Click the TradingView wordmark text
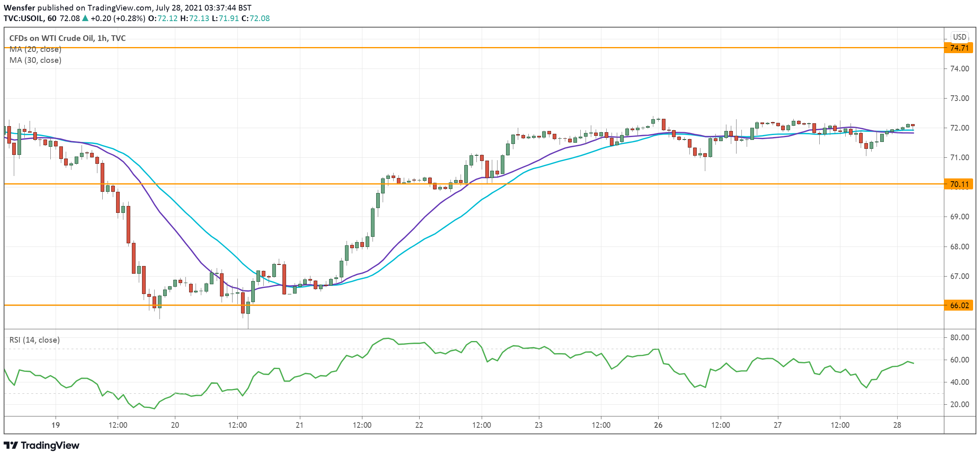The image size is (980, 457). click(50, 445)
